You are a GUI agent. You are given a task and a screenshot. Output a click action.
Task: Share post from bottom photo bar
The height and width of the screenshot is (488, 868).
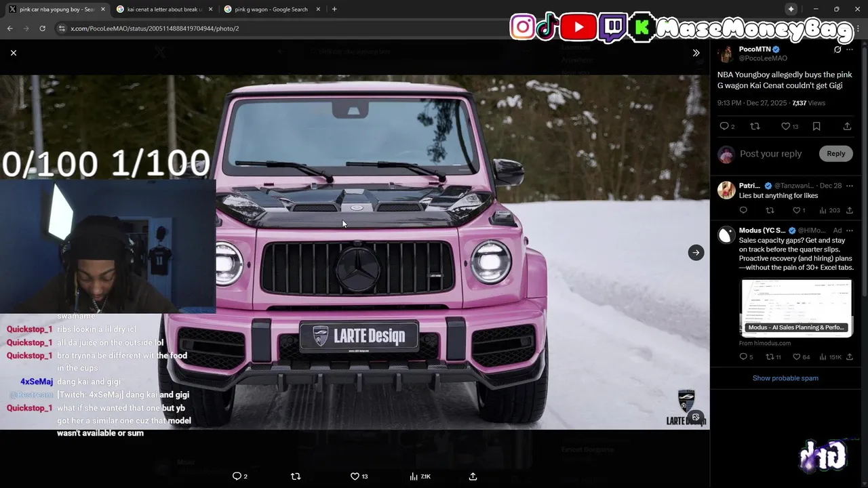point(473,476)
